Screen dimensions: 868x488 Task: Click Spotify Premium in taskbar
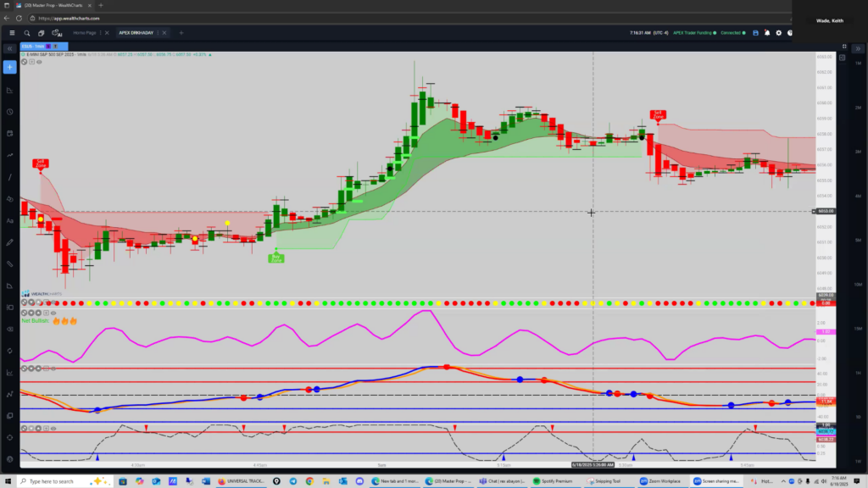(x=553, y=481)
